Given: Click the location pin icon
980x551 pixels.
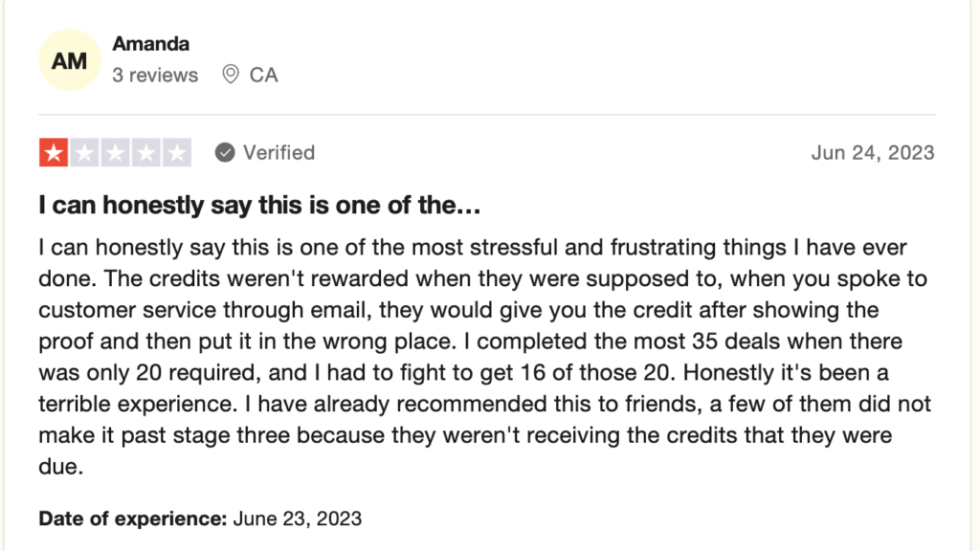Looking at the screenshot, I should coord(231,75).
